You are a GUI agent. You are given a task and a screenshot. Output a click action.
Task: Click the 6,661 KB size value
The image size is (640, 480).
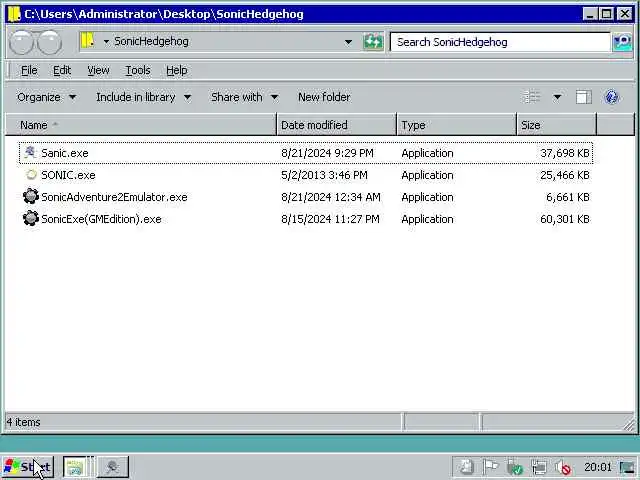[568, 197]
